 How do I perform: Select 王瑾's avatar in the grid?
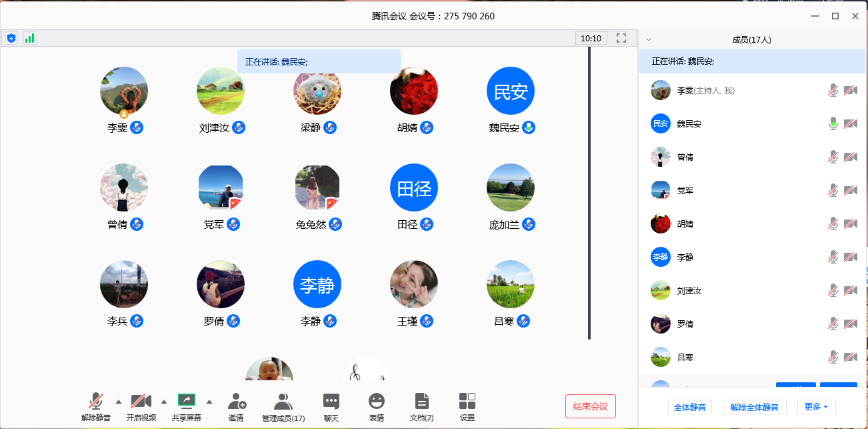pos(414,284)
